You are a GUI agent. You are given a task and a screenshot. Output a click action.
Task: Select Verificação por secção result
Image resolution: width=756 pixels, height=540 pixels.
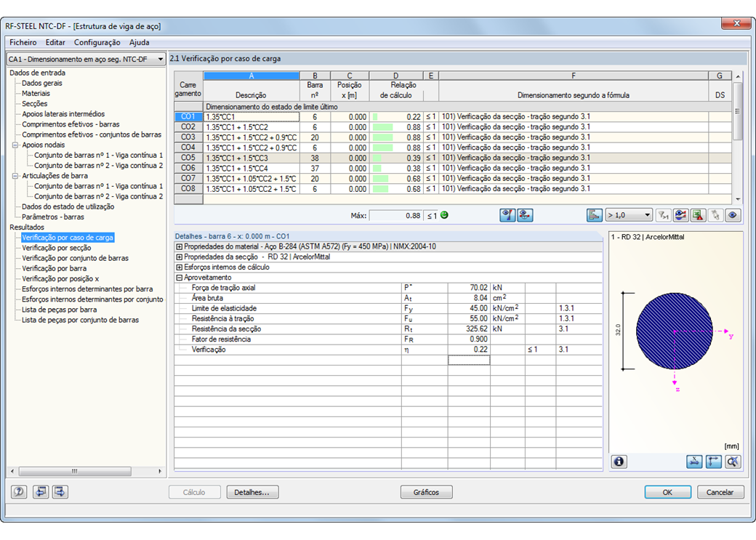point(57,248)
